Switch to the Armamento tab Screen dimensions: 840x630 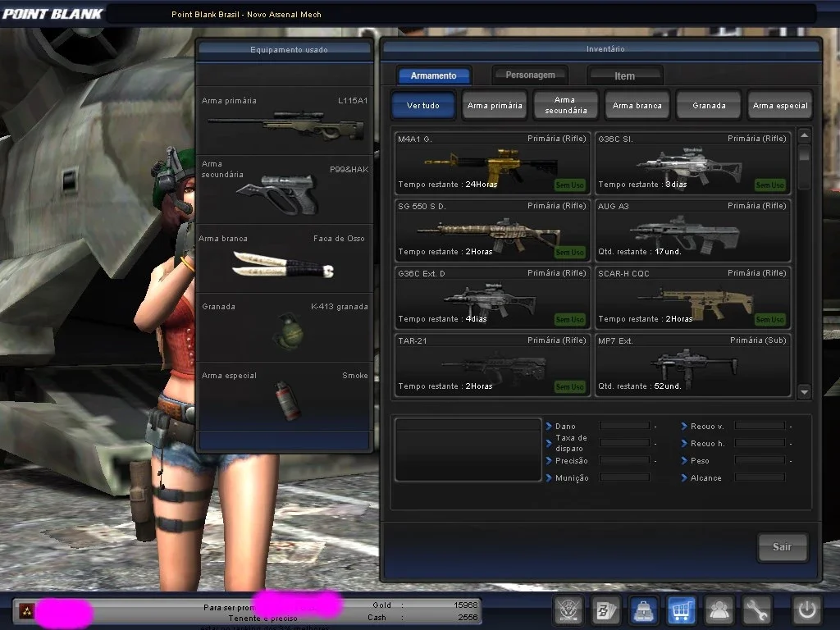point(434,75)
